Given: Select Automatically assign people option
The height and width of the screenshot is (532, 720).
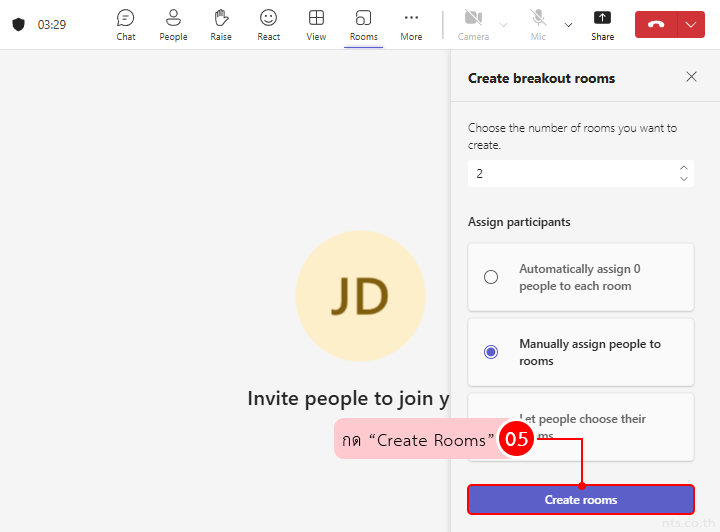Looking at the screenshot, I should [491, 277].
